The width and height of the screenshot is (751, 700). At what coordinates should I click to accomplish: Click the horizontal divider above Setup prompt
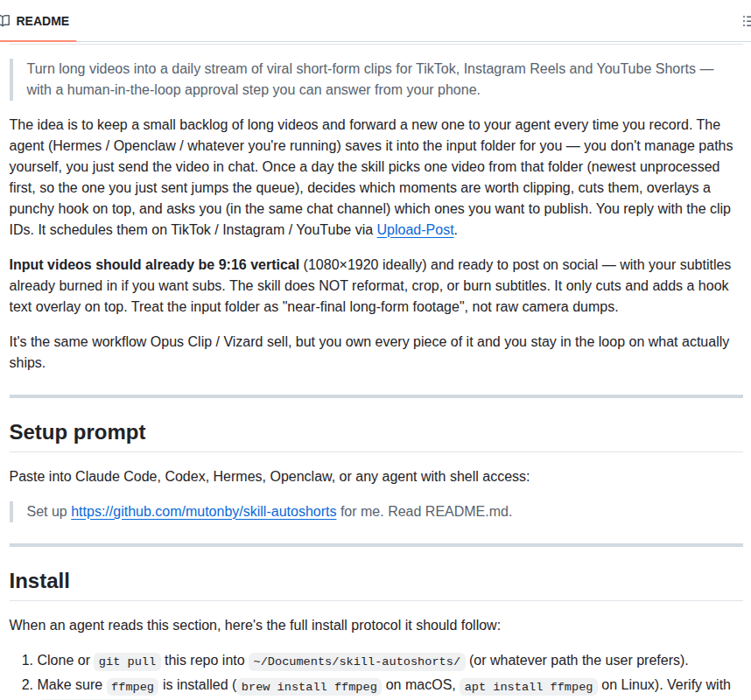[x=376, y=396]
